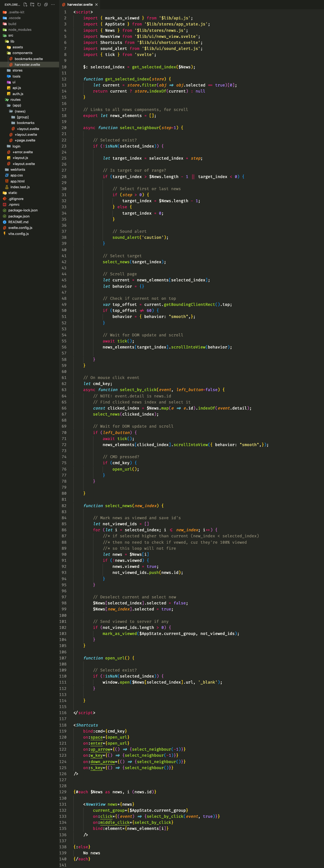Viewport: 324px width, 868px height.
Task: Click line number 1 in the gutter
Action: click(x=65, y=12)
